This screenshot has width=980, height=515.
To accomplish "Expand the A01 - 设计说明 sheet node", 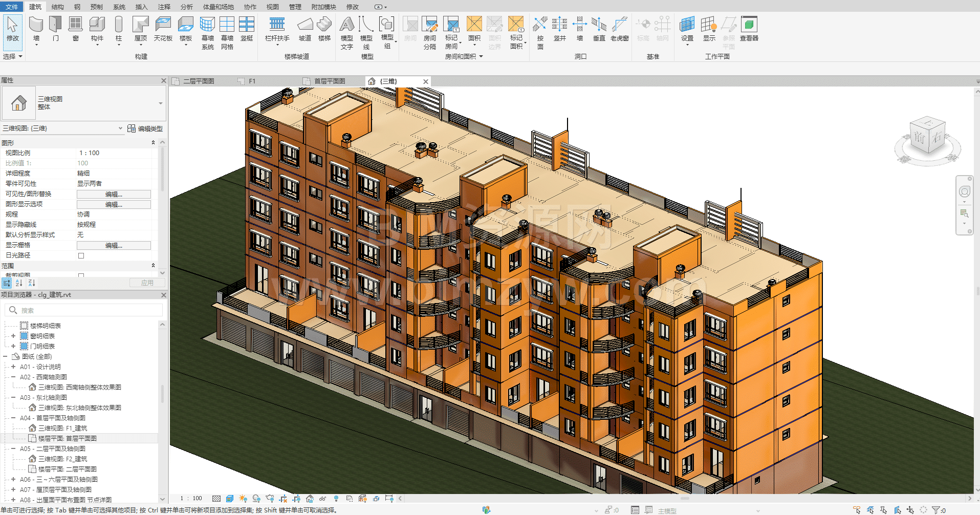I will pyautogui.click(x=13, y=367).
